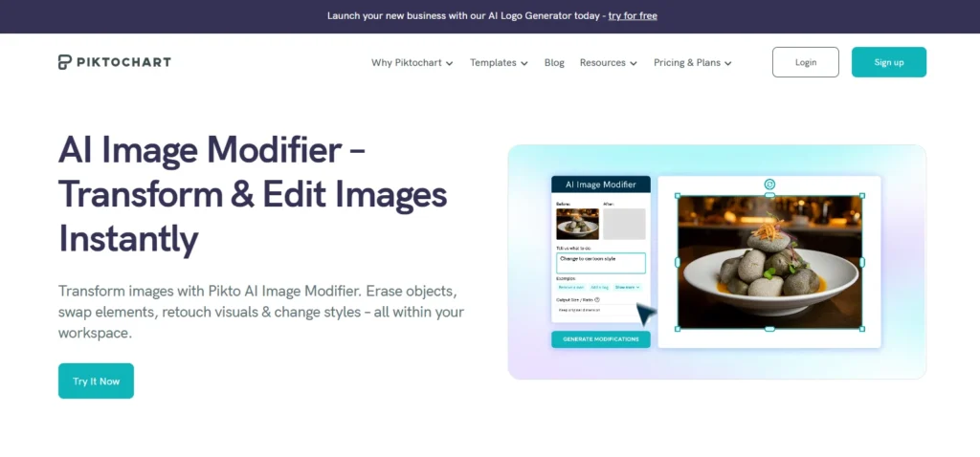Viewport: 980px width, 457px height.
Task: Click the Before thumbnail in the modifier panel
Action: 577,224
